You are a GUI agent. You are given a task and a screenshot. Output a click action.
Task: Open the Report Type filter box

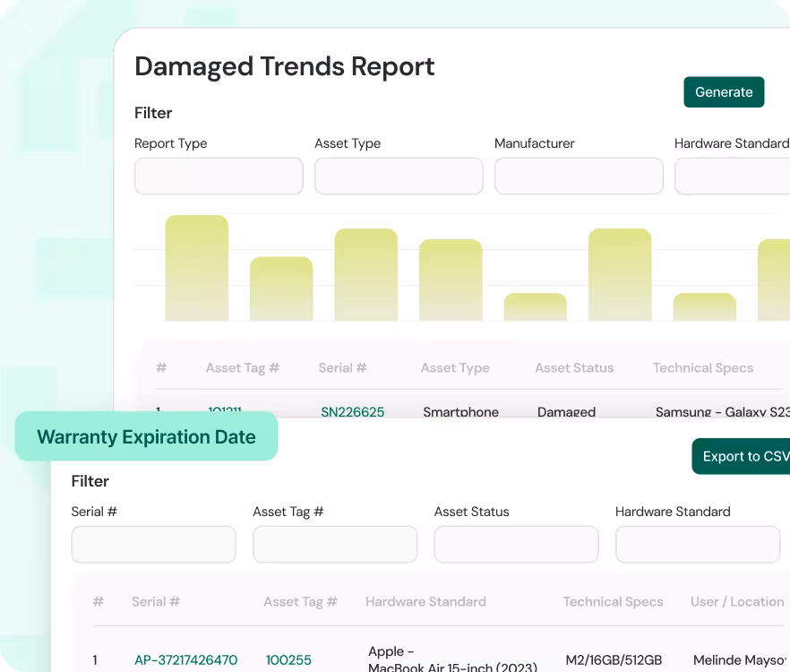[x=219, y=177]
